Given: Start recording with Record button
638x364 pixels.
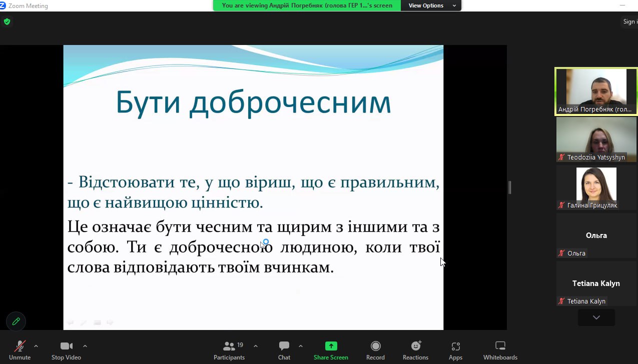Looking at the screenshot, I should point(375,350).
